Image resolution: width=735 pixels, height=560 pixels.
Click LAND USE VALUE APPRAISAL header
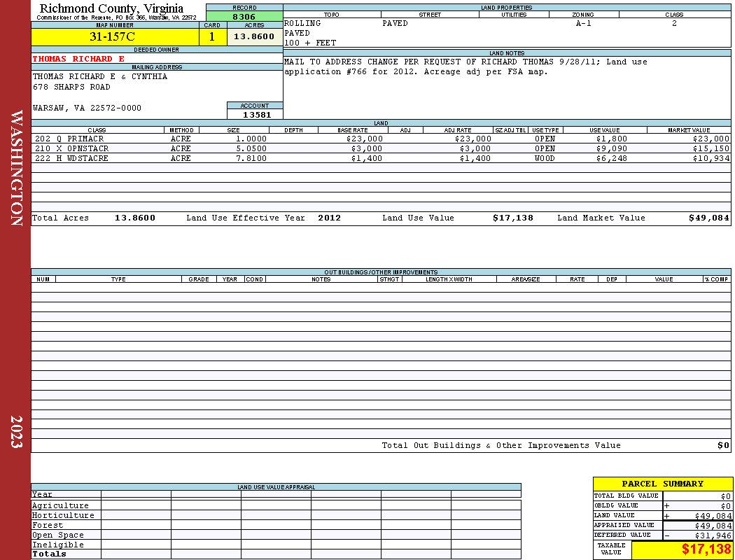[x=276, y=487]
